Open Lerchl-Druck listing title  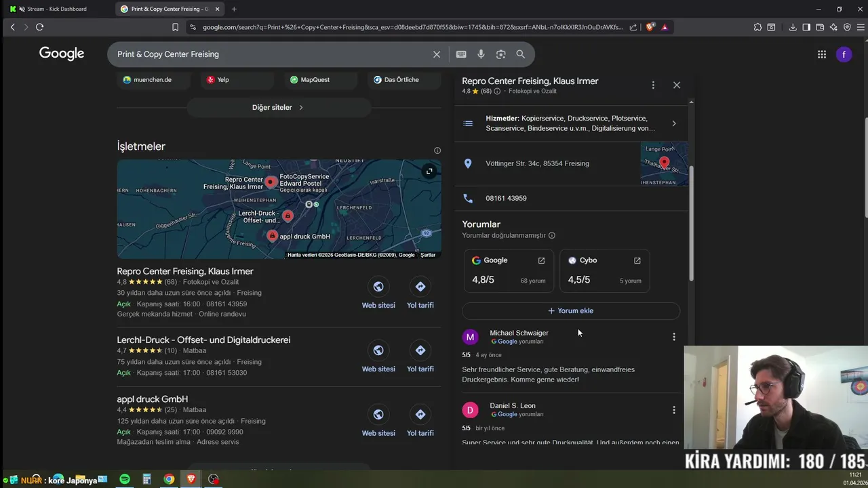pos(203,340)
